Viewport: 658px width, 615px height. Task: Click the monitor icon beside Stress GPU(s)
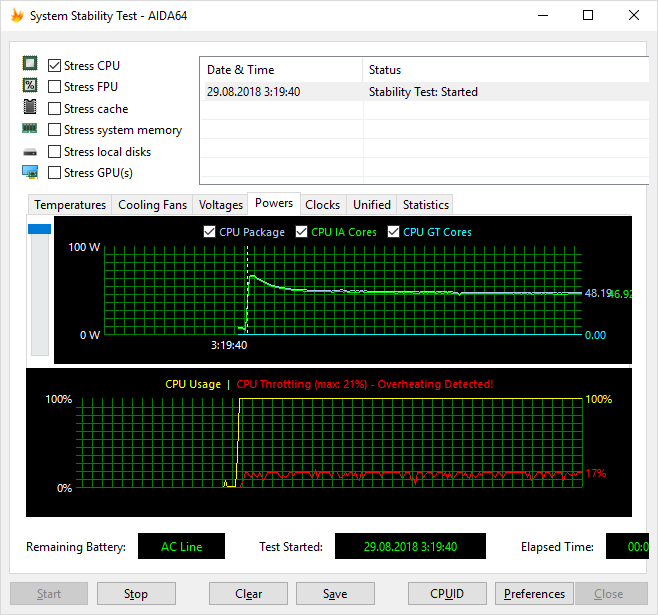[x=30, y=172]
